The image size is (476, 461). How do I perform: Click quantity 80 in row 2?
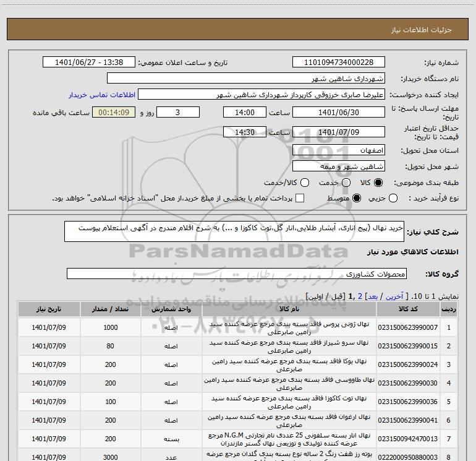point(110,346)
